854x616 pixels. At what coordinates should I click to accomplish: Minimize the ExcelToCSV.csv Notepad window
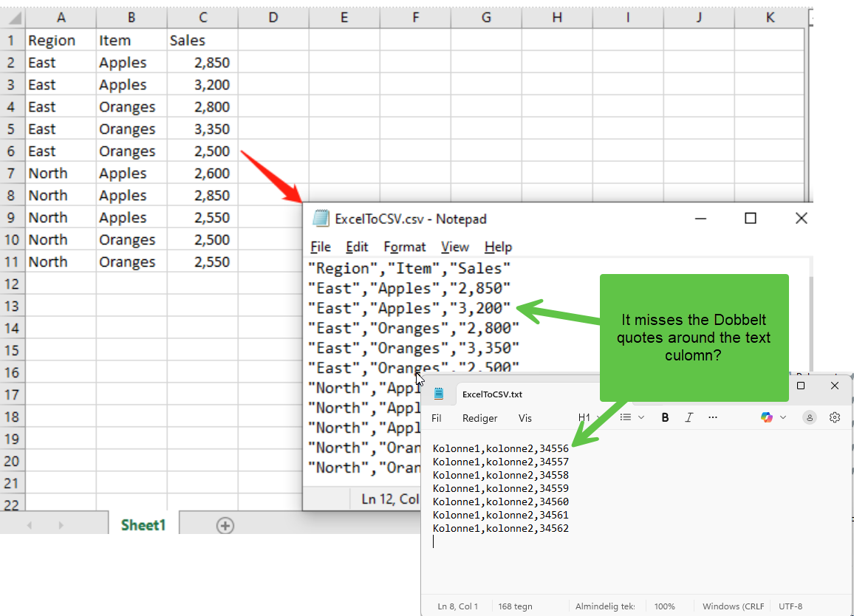tap(701, 219)
